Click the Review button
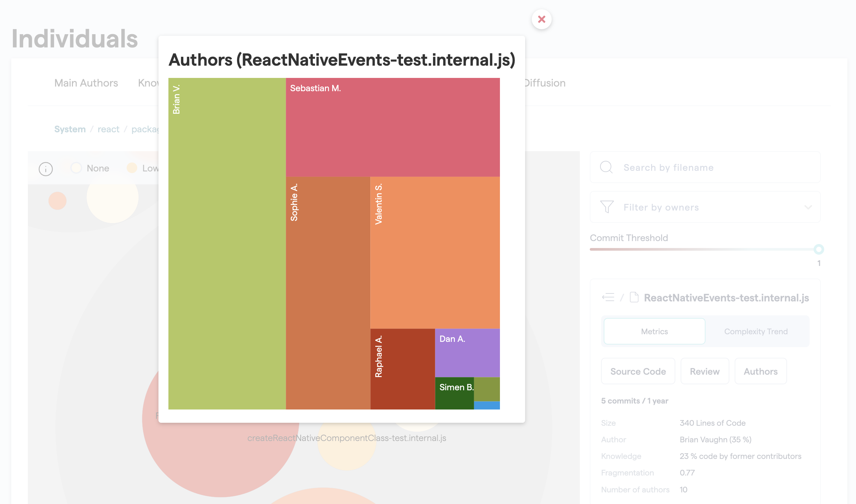Screen dimensions: 856x504 point(705,371)
